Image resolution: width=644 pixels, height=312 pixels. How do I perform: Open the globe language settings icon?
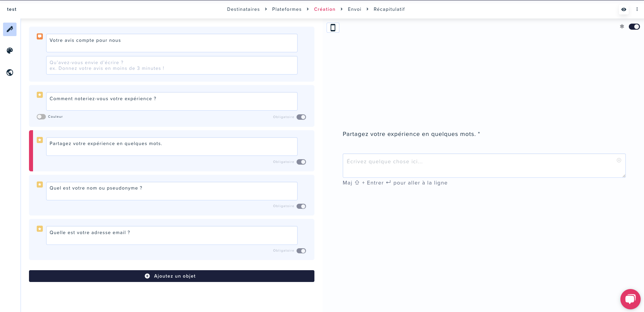coord(10,73)
